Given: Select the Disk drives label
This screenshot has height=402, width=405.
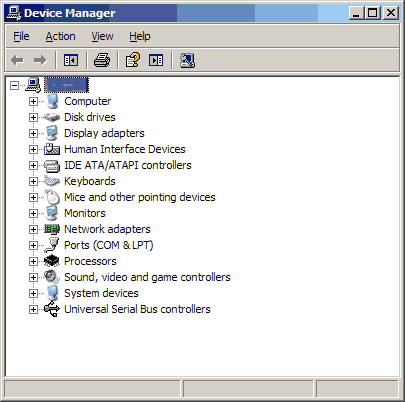Looking at the screenshot, I should 90,117.
